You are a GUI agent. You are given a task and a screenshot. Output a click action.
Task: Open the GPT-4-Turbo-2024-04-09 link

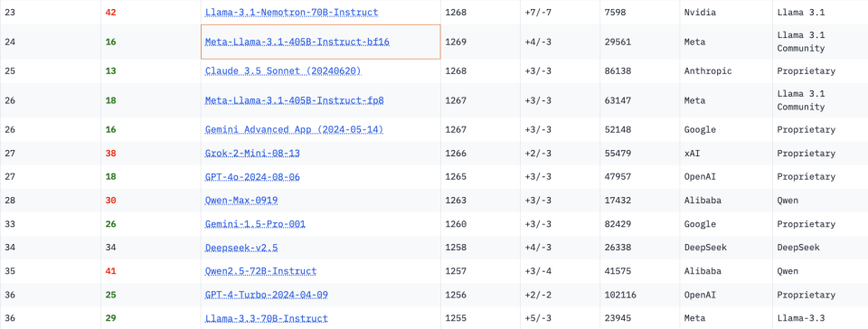[266, 295]
